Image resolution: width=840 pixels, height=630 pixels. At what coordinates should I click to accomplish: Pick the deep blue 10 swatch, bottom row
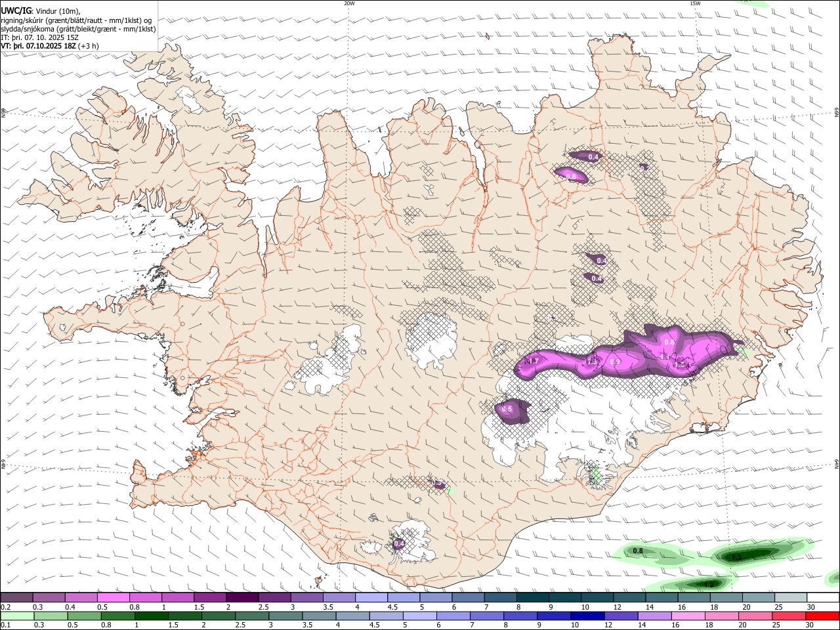point(587,616)
